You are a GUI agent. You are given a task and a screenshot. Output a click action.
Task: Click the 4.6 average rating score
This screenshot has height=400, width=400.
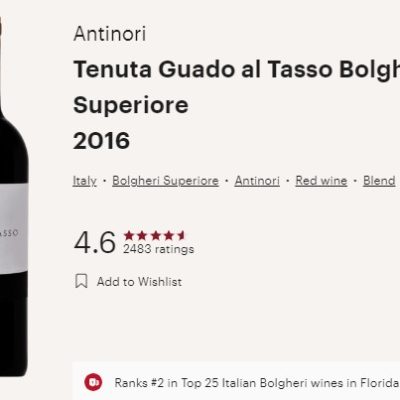pyautogui.click(x=95, y=242)
